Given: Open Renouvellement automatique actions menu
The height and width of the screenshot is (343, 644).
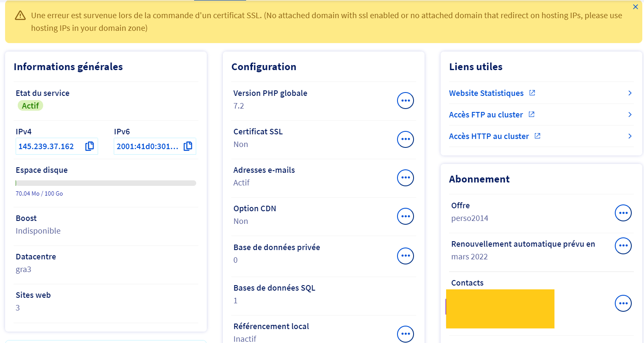Looking at the screenshot, I should click(623, 245).
